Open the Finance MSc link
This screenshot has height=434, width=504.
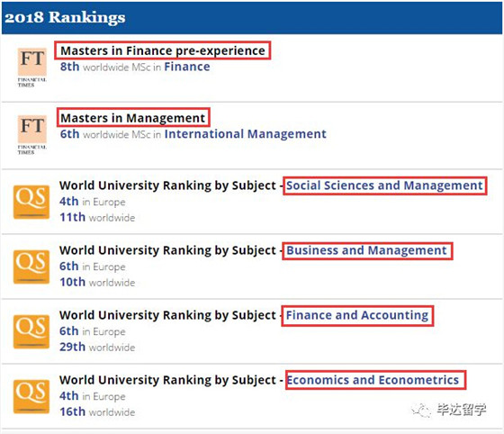[x=187, y=67]
